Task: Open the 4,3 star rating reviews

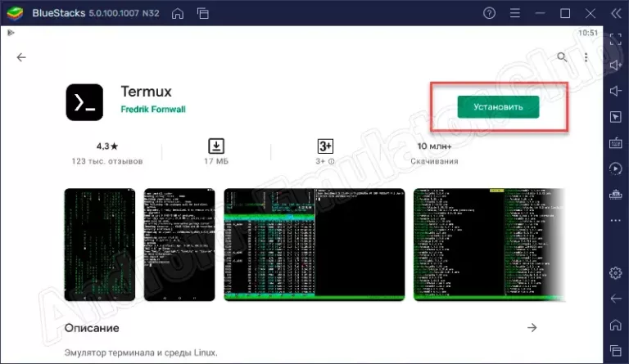Action: (108, 152)
